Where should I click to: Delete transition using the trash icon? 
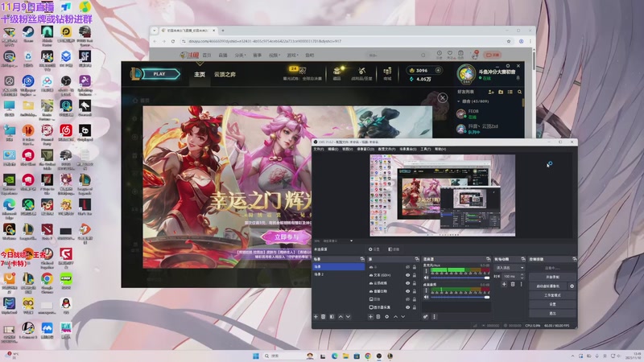[x=513, y=285]
